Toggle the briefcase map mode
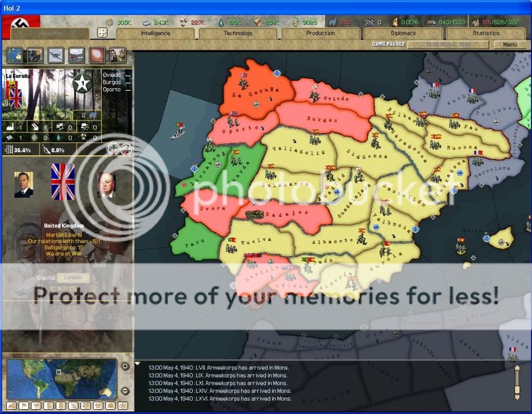 click(110, 406)
